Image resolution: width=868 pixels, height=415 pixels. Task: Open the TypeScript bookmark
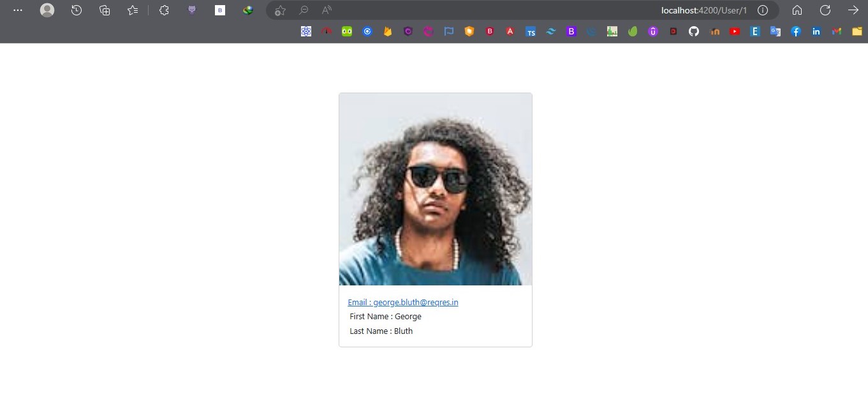(531, 31)
